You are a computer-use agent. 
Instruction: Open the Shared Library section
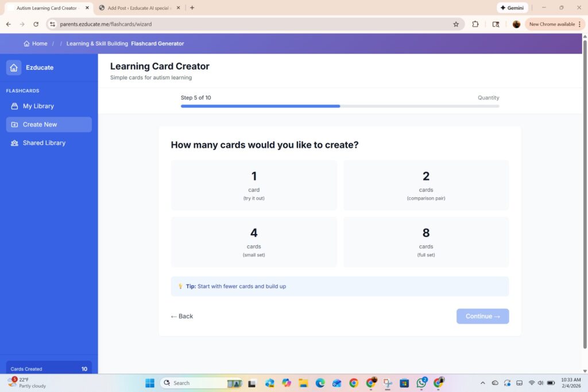point(43,143)
